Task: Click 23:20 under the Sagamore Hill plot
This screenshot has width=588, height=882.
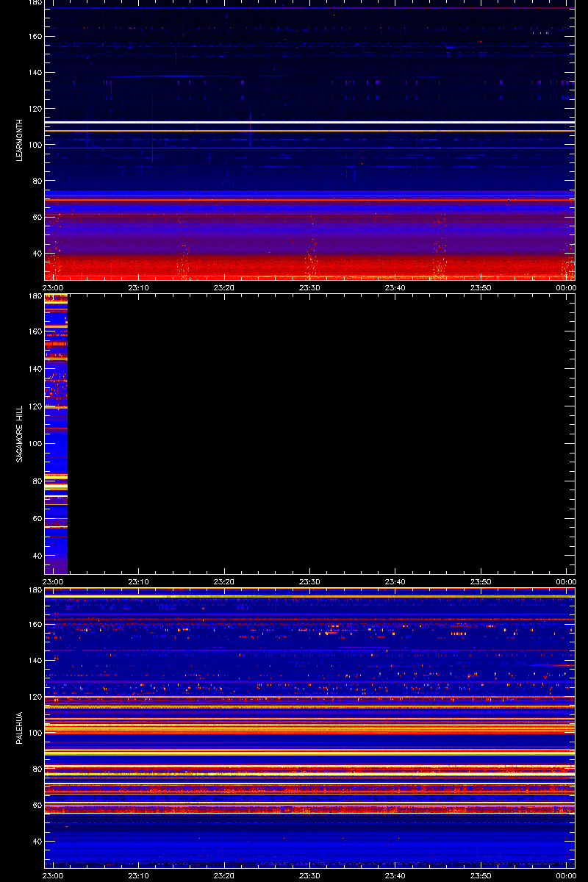Action: point(224,581)
